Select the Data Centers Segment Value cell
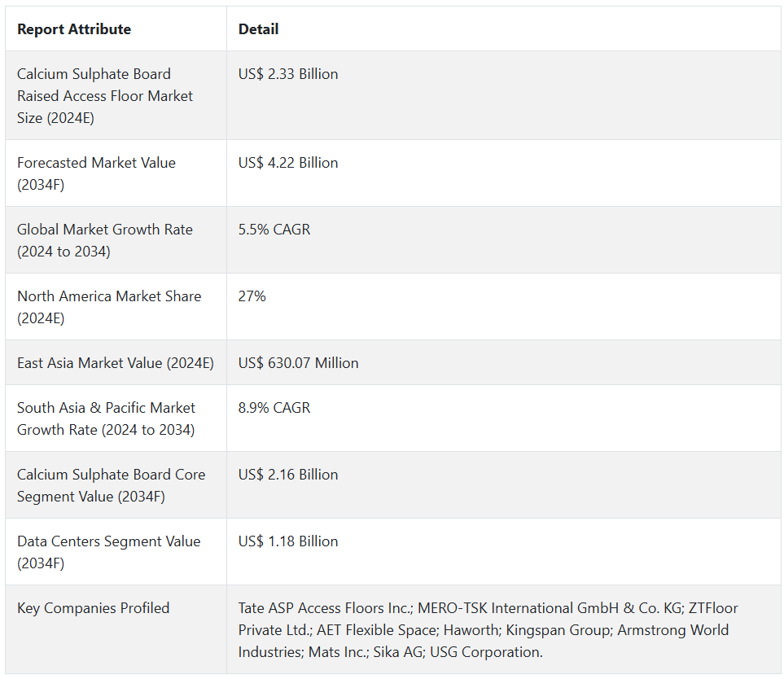This screenshot has height=679, width=784. click(108, 552)
